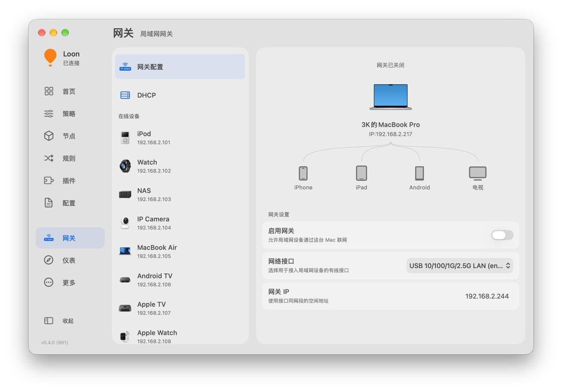This screenshot has height=392, width=562.
Task: Edit the 网关 IP value 192.168.2.244
Action: pyautogui.click(x=487, y=296)
